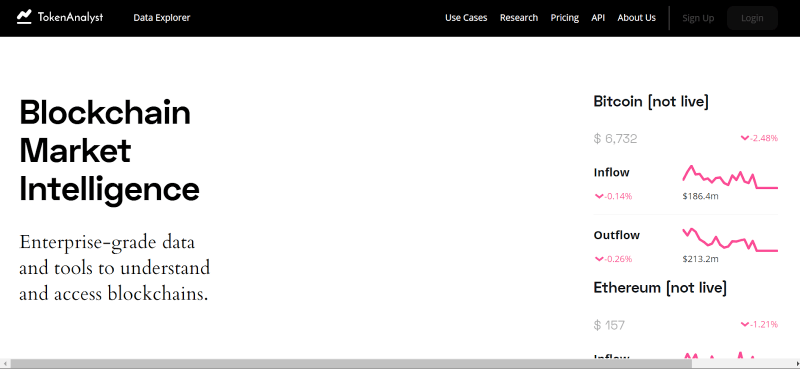Viewport: 800px width, 369px height.
Task: Visit the About Us page
Action: tap(636, 17)
